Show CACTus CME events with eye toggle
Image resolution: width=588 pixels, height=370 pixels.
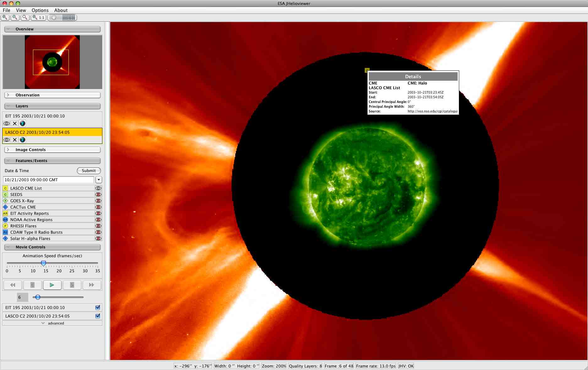coord(98,207)
